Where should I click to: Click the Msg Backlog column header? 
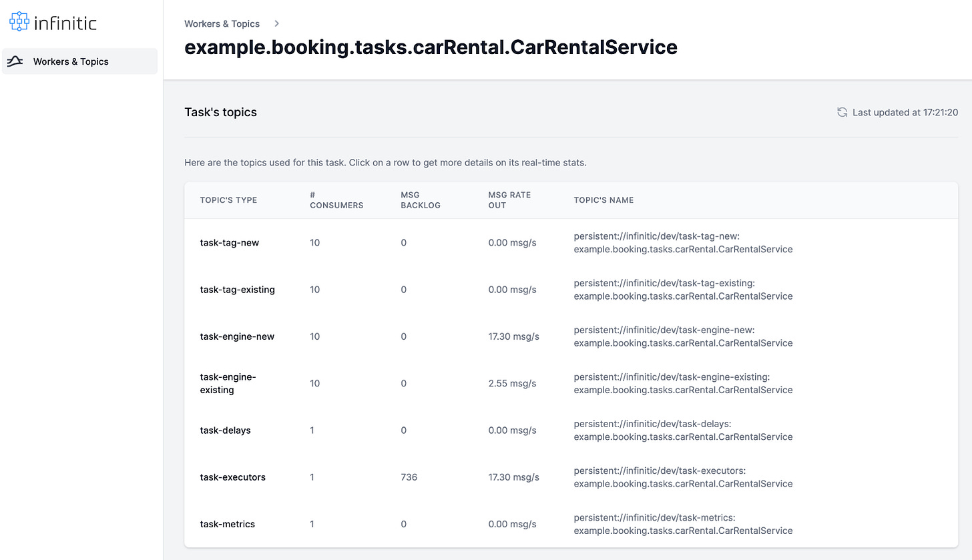[420, 200]
